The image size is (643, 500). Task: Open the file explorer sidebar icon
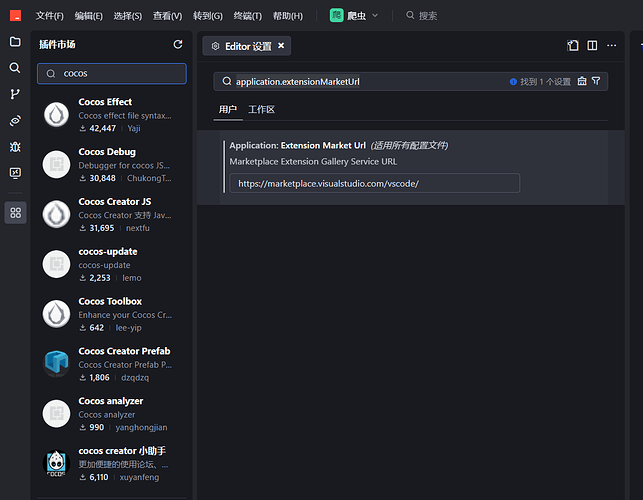(15, 42)
